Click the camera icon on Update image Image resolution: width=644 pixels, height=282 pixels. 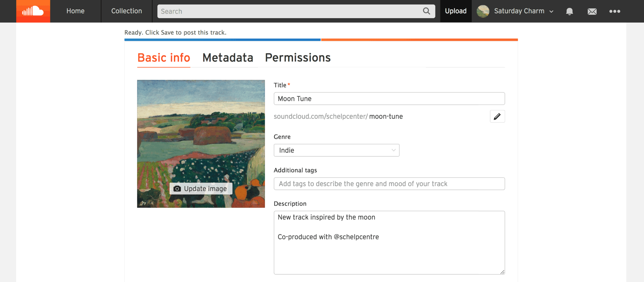coord(177,189)
